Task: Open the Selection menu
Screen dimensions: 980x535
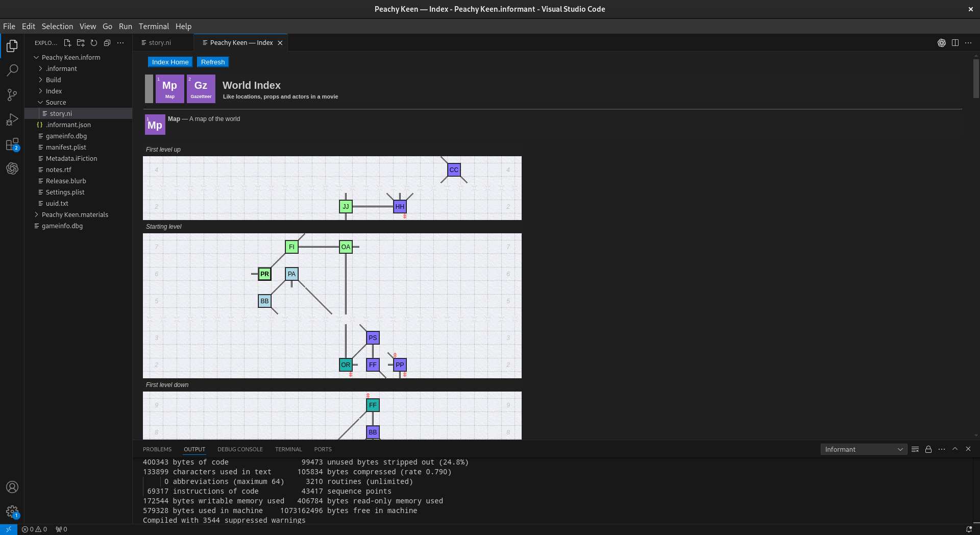Action: (57, 27)
